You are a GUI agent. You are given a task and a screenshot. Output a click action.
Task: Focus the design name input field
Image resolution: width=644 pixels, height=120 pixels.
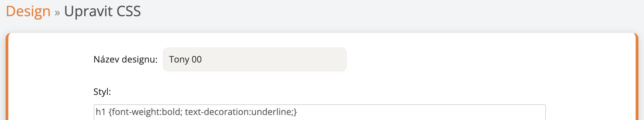254,59
